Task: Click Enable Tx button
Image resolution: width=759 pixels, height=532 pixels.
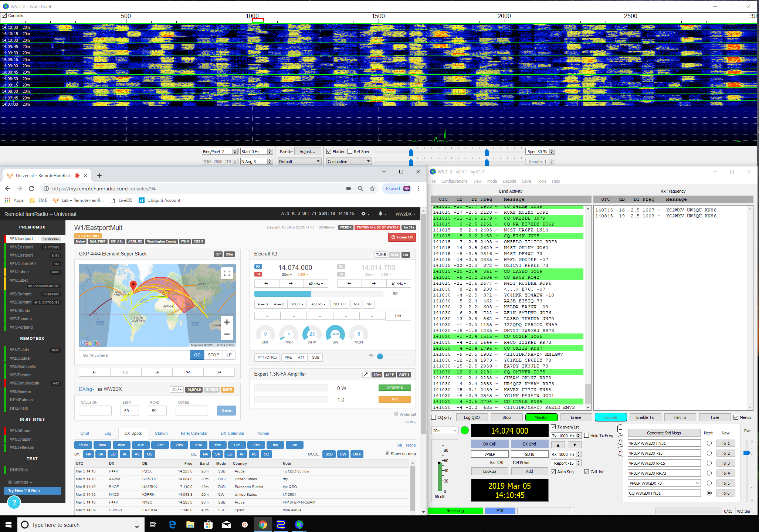Action: tap(645, 417)
